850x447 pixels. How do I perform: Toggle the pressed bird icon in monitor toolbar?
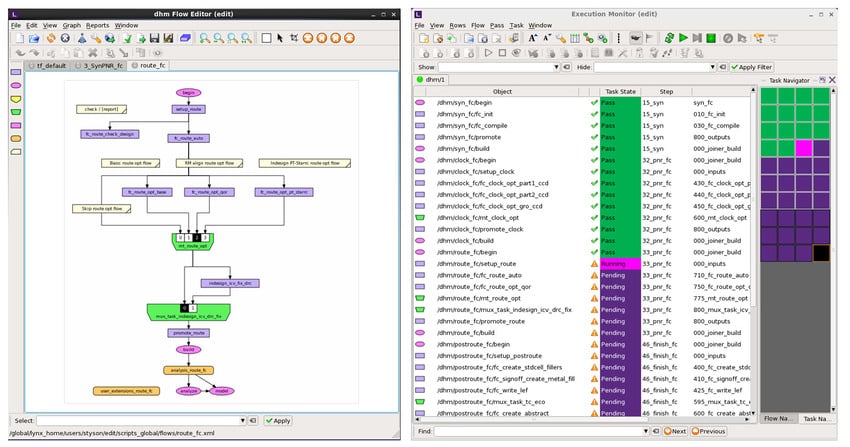634,38
